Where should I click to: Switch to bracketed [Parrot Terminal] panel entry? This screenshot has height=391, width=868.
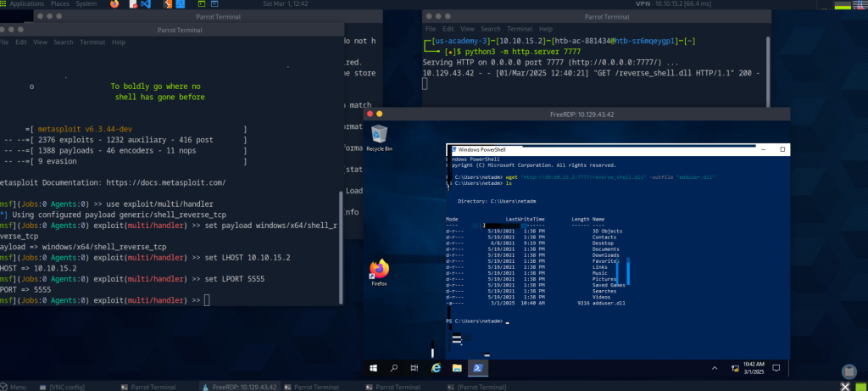pyautogui.click(x=476, y=387)
